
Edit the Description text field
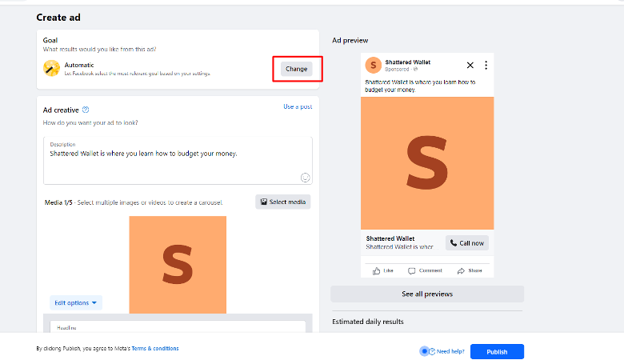coord(178,160)
